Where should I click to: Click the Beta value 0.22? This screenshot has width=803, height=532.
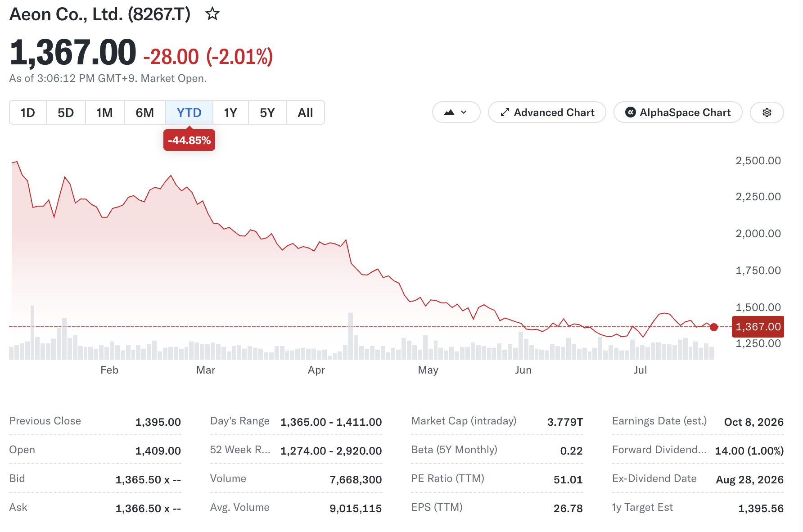pyautogui.click(x=571, y=451)
